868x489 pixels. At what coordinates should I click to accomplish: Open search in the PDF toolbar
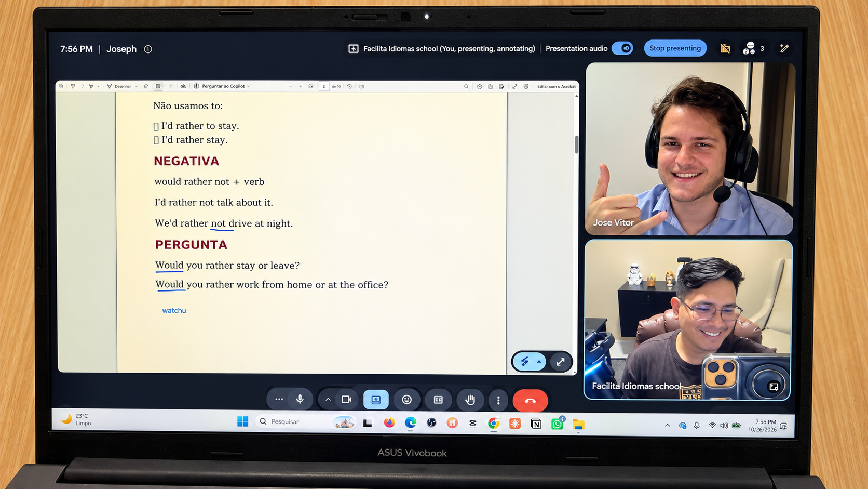pyautogui.click(x=466, y=86)
